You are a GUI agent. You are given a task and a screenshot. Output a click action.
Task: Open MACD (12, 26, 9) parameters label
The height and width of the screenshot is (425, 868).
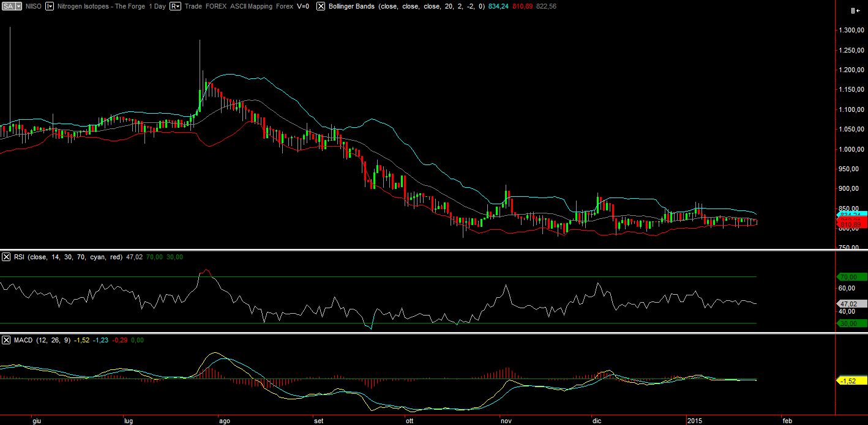tap(42, 339)
